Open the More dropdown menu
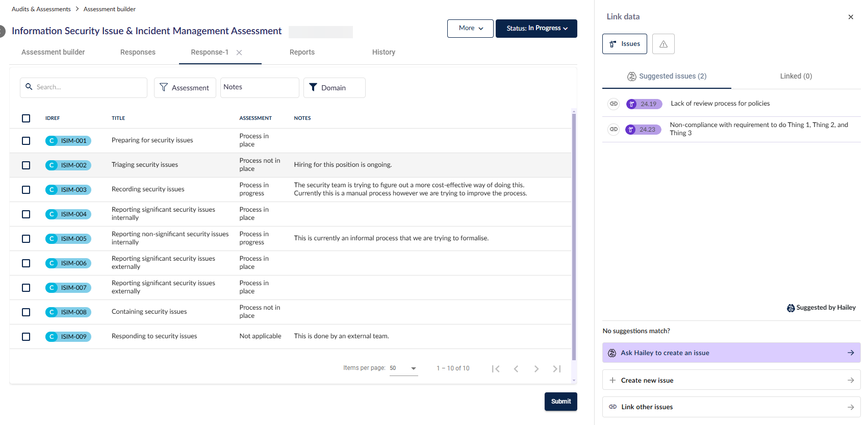 pos(470,29)
